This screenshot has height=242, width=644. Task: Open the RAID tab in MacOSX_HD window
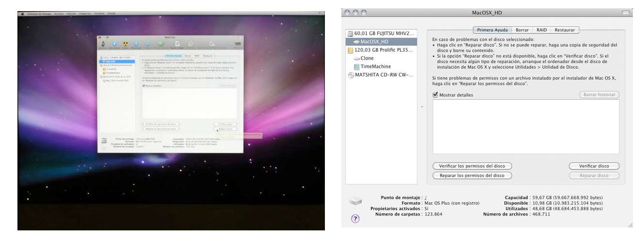pos(541,30)
